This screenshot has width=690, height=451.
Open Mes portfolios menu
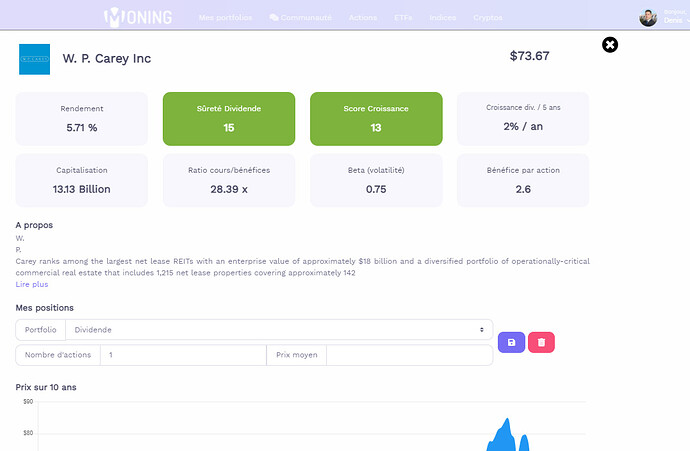225,18
